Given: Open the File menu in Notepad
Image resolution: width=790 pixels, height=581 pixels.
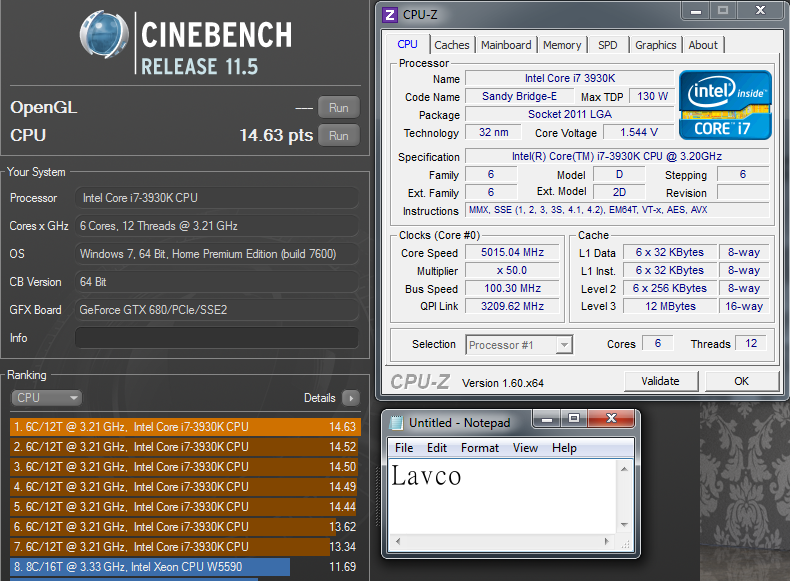Looking at the screenshot, I should click(404, 448).
